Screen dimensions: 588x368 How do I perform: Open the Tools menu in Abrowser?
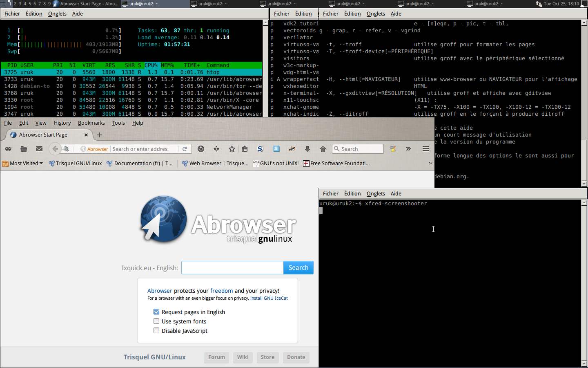click(x=118, y=123)
